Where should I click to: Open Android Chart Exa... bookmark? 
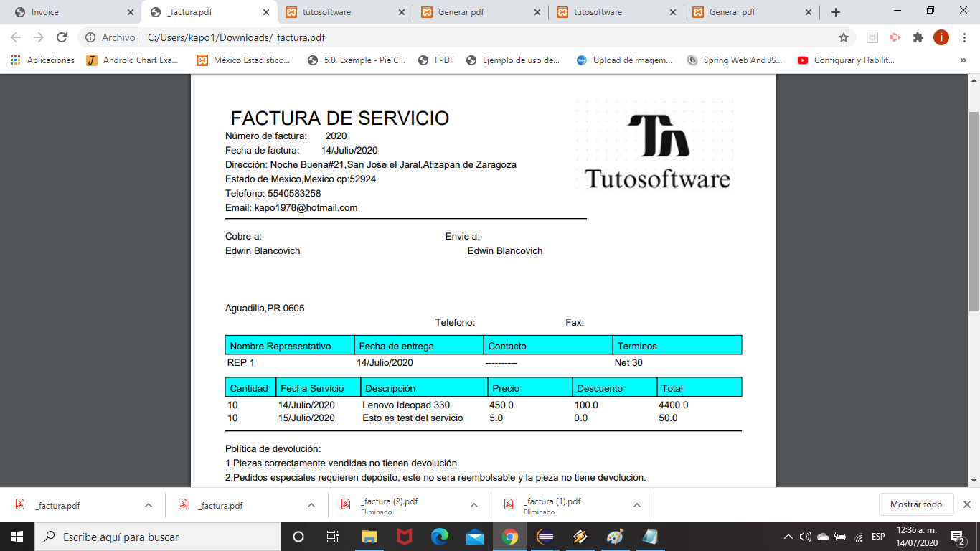(x=133, y=60)
